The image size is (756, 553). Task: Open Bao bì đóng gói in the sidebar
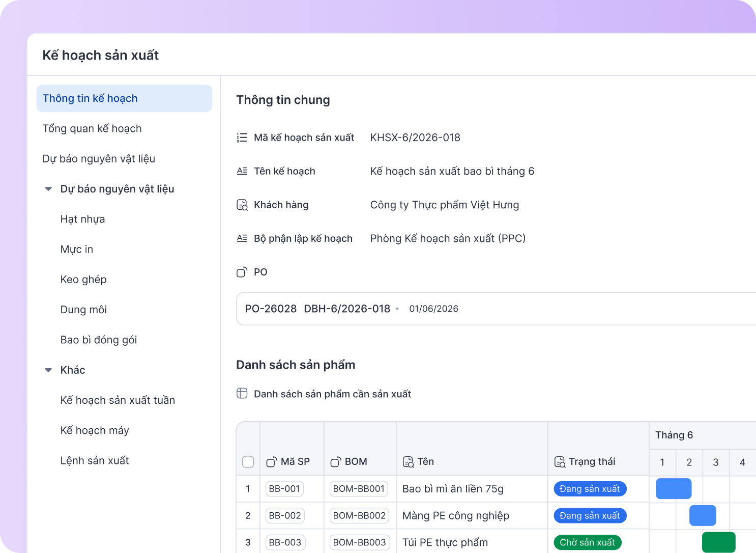[x=99, y=340]
